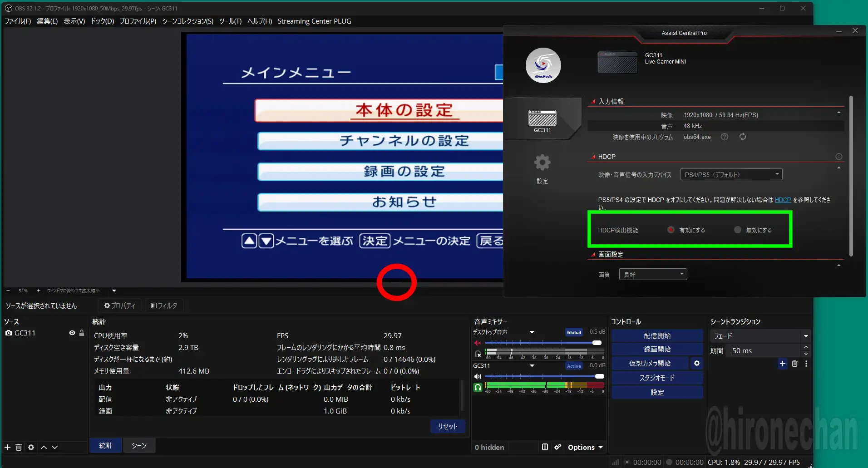Viewport: 868px width, 468px height.
Task: Select GC311 device tab in Assist Central
Action: point(542,120)
